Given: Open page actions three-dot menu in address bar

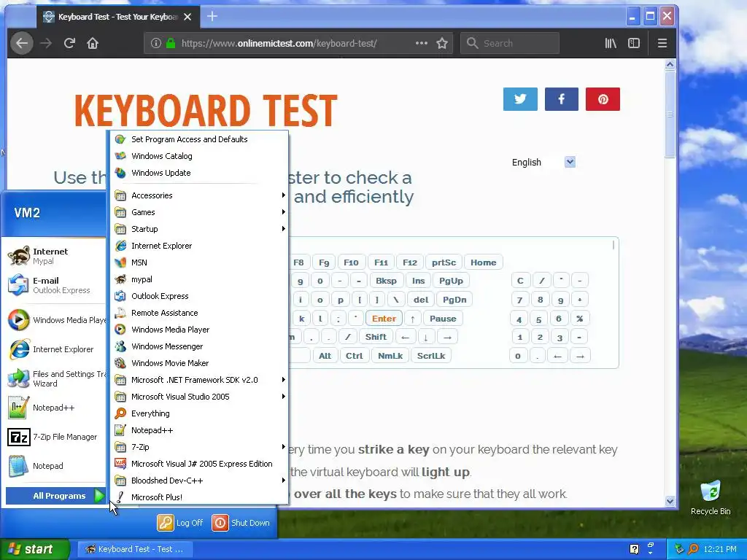Looking at the screenshot, I should tap(421, 43).
